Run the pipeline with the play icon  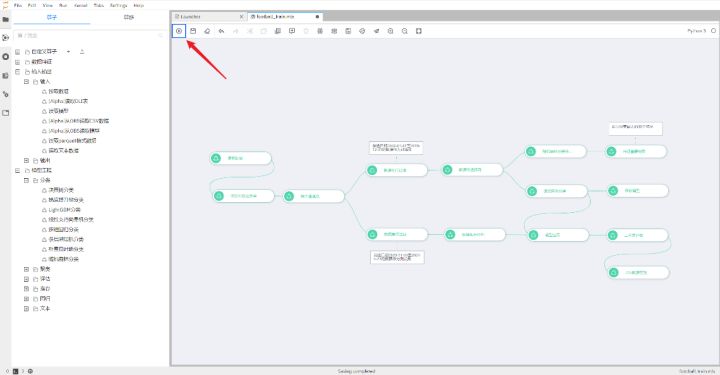pos(179,31)
